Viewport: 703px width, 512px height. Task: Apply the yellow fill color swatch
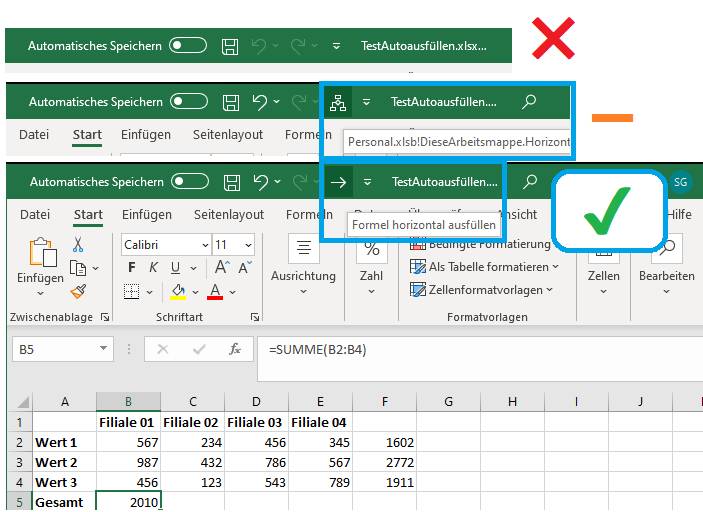178,291
